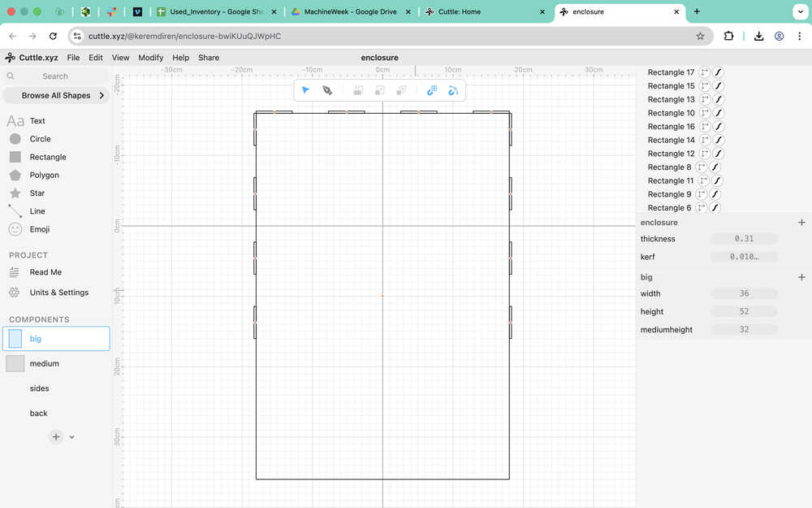812x508 pixels.
Task: Expand Browse All Shapes
Action: pos(57,95)
